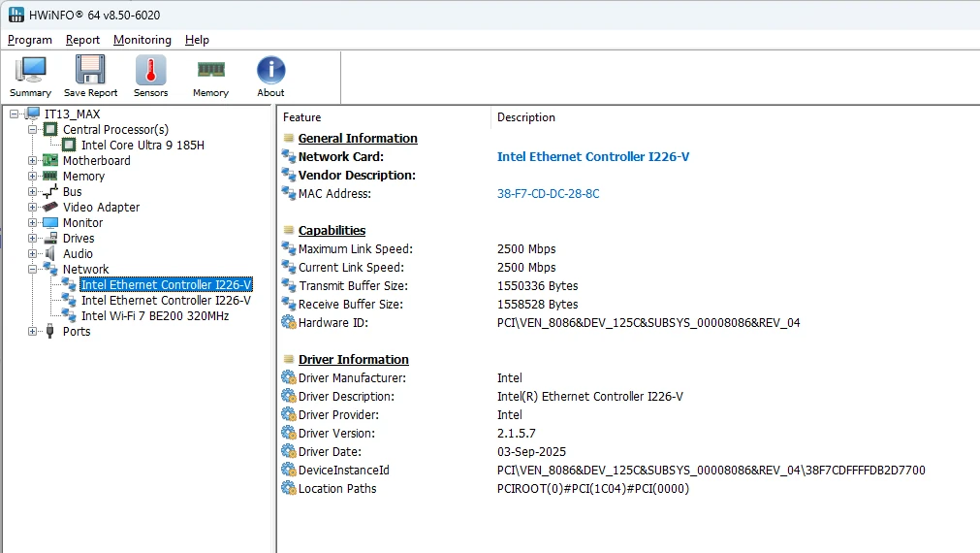Click the Maximum Link Speed 2500 Mbps value
Viewport: 980px width, 553px height.
tap(526, 248)
